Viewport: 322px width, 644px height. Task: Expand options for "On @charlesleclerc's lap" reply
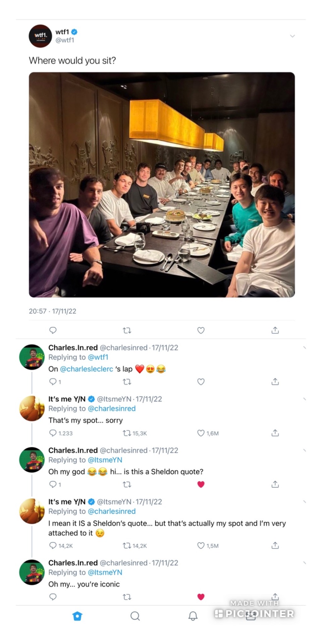tap(304, 348)
